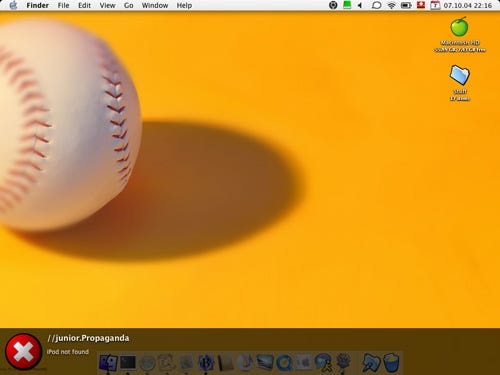Click the round dark menu bar icon
Image resolution: width=500 pixels, height=375 pixels.
click(x=333, y=5)
